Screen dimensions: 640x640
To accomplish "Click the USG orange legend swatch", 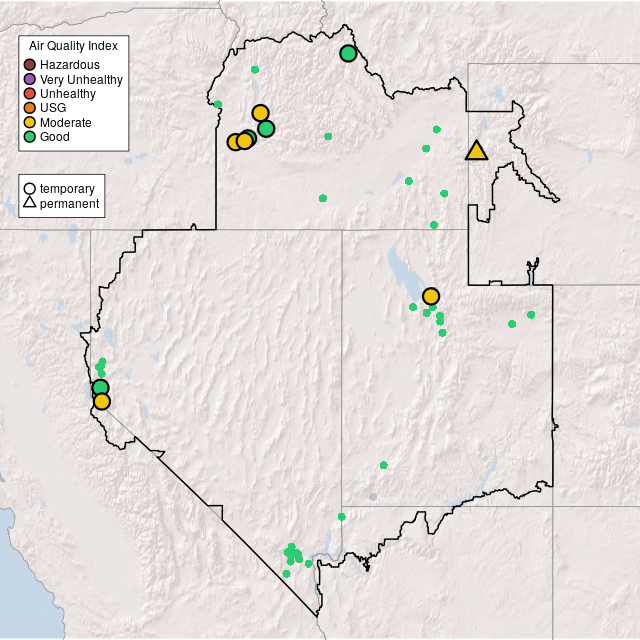I will (30, 108).
